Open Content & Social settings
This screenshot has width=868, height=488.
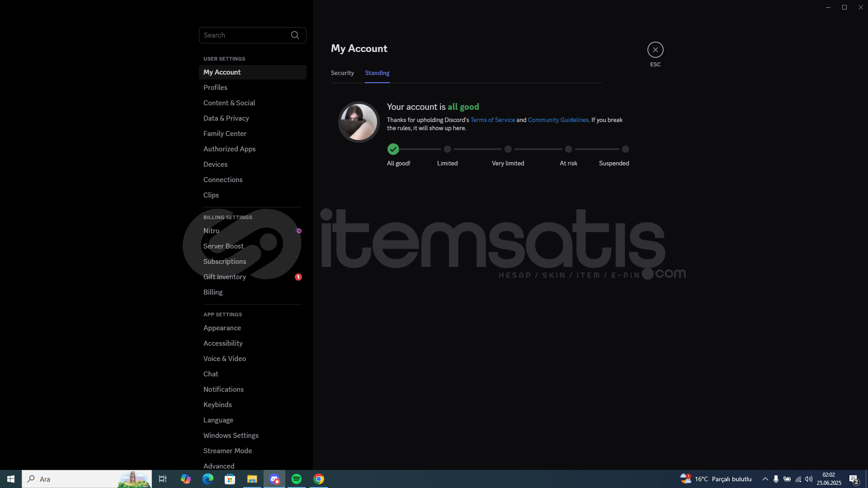tap(252, 103)
